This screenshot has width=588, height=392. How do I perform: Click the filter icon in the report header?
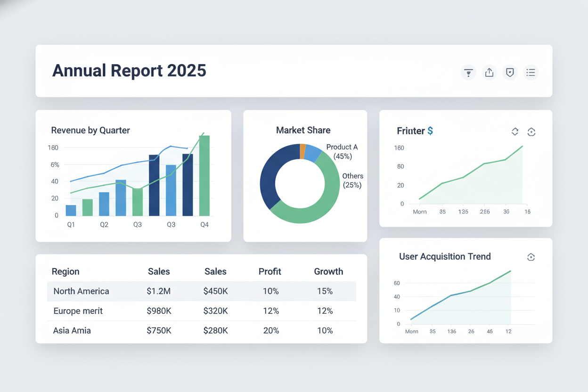coord(468,73)
